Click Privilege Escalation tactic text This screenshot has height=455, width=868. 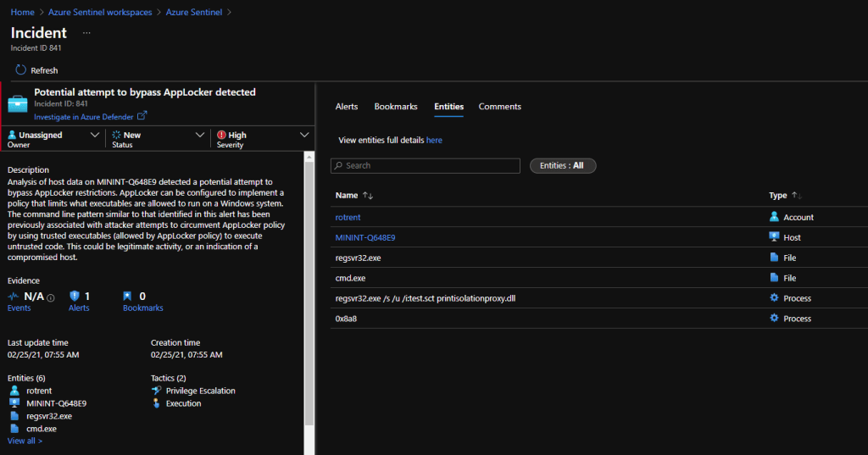point(200,391)
